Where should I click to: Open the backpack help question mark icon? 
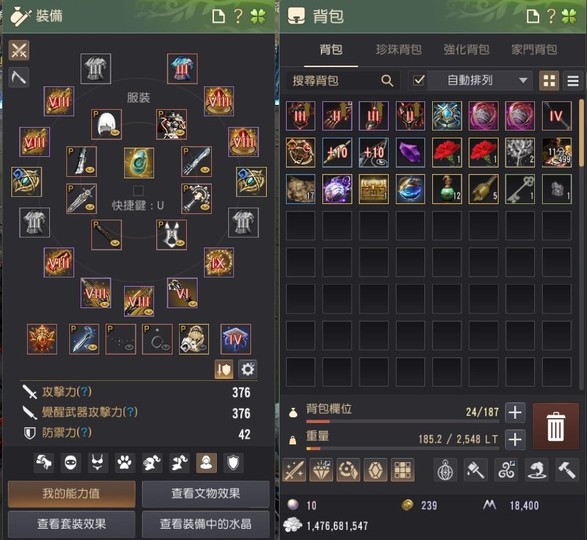[551, 16]
